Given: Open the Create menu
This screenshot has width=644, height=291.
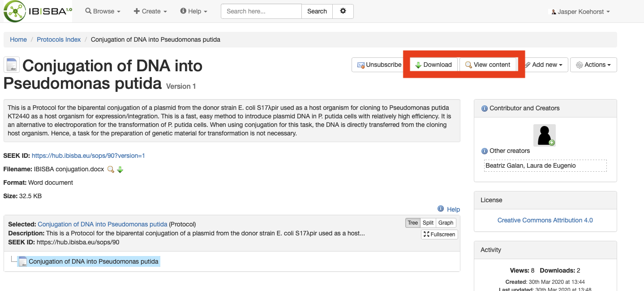Looking at the screenshot, I should coord(150,11).
